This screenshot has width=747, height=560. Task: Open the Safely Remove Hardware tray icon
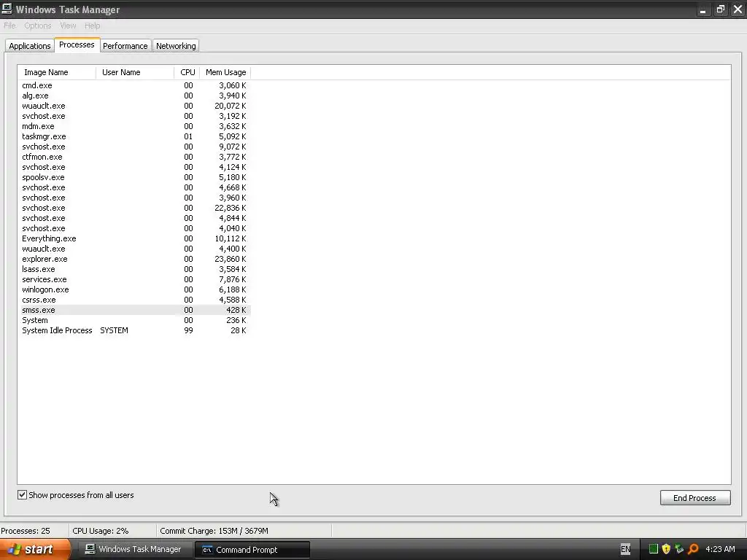point(679,549)
